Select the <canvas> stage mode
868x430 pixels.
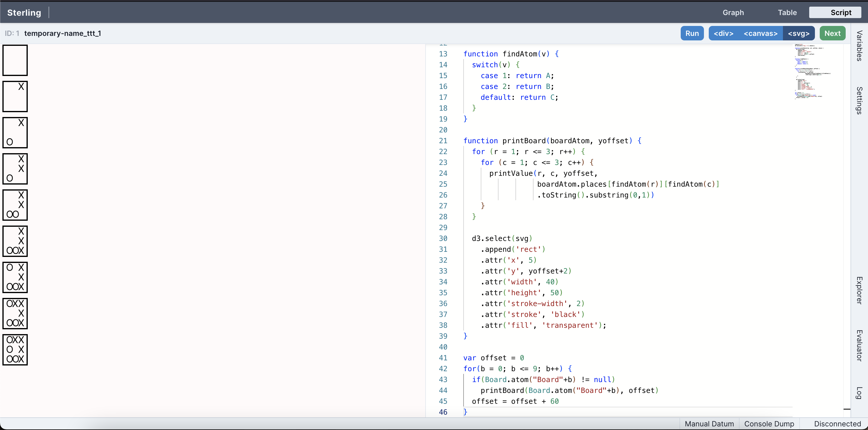[761, 33]
